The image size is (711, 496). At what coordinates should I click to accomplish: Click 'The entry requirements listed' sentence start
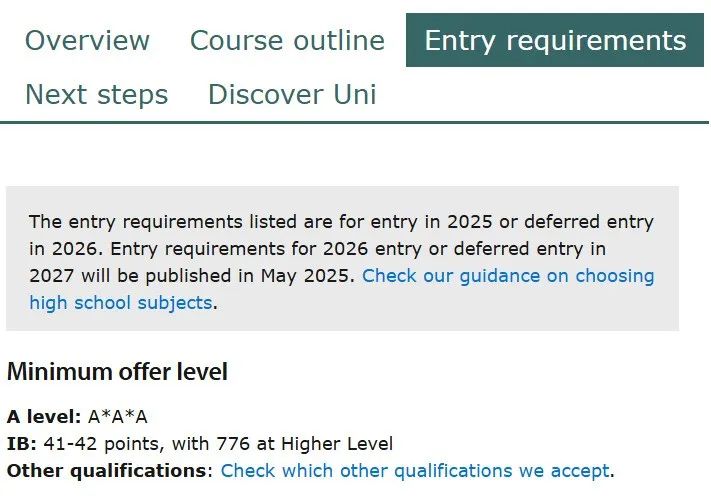136,222
